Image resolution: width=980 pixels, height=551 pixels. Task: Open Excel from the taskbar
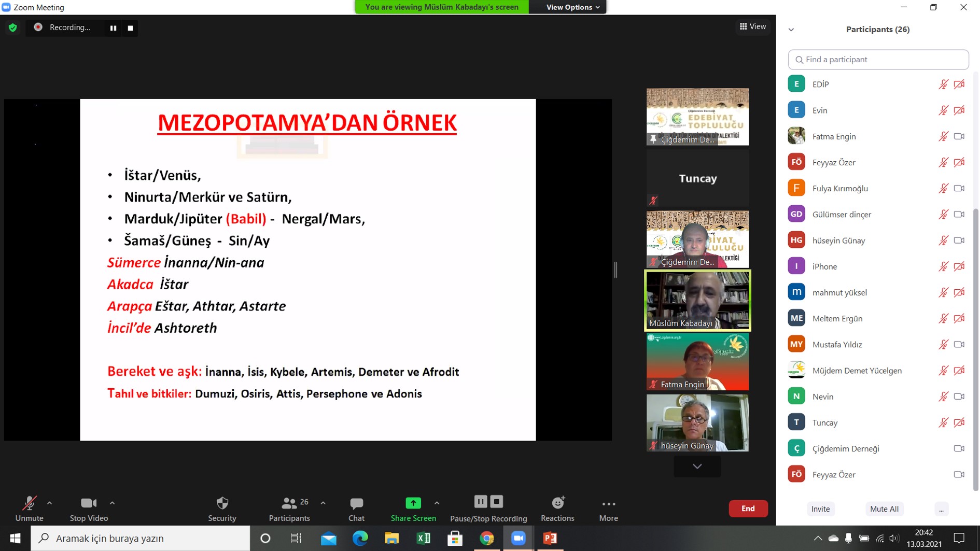(423, 539)
